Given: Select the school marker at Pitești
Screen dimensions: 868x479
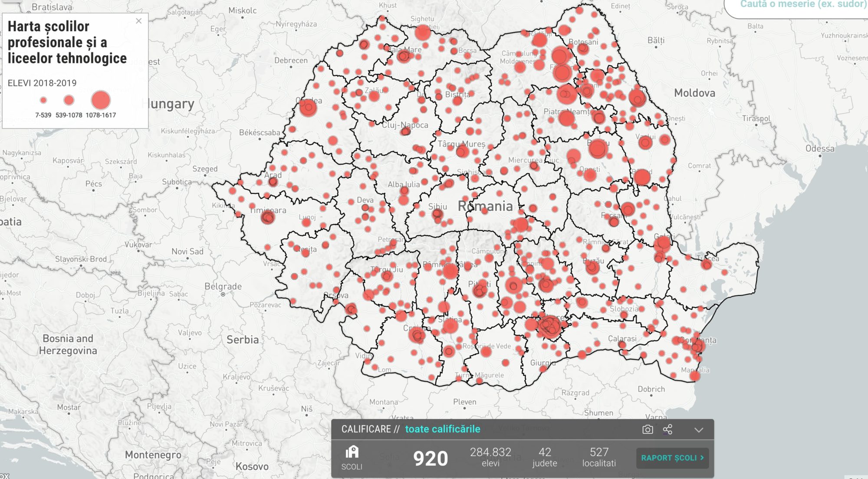Looking at the screenshot, I should pyautogui.click(x=480, y=290).
